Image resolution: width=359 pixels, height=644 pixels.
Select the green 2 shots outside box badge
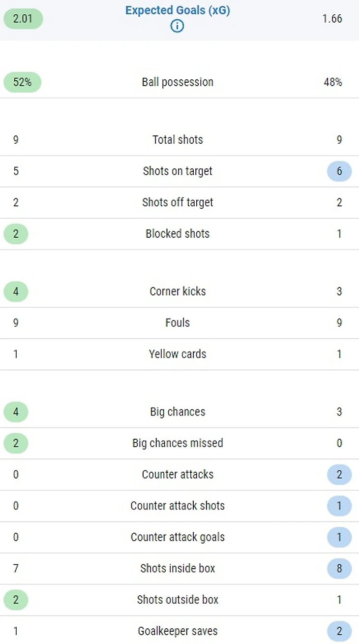[x=16, y=600]
